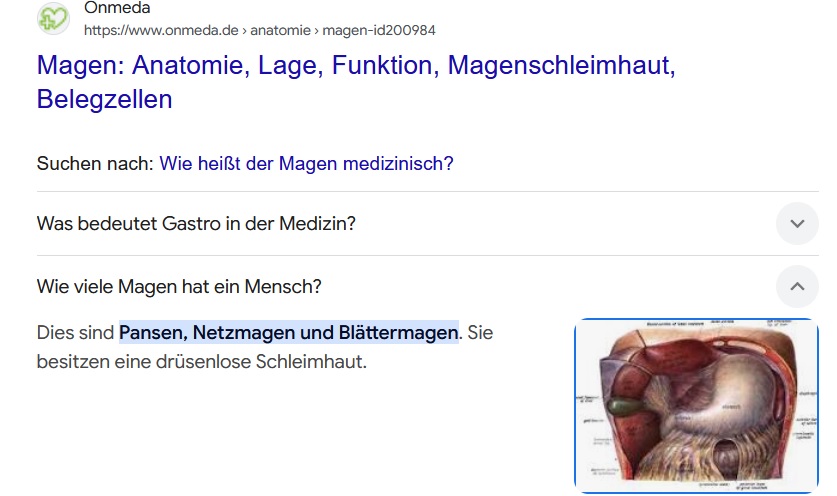Click the www.onmeda.de domain in the URL
The width and height of the screenshot is (837, 496).
[163, 31]
